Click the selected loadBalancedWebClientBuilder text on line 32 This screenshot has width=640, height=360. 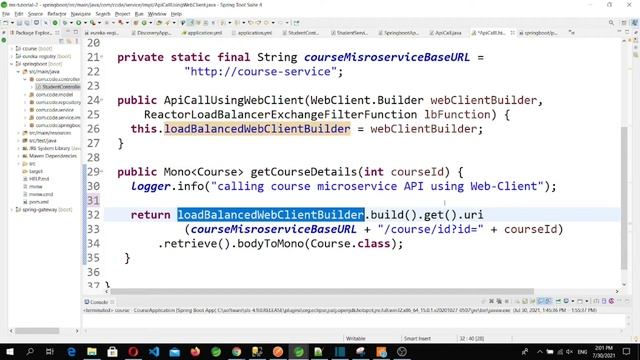pos(271,215)
